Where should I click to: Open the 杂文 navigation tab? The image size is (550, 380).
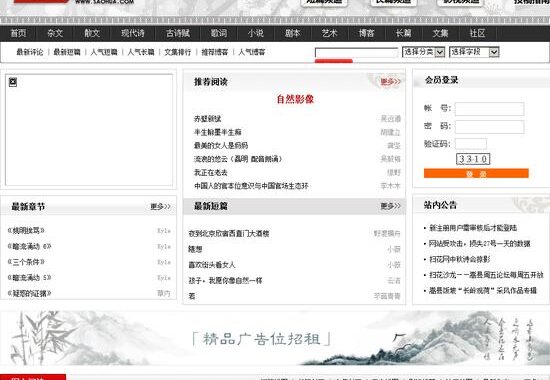pos(55,33)
